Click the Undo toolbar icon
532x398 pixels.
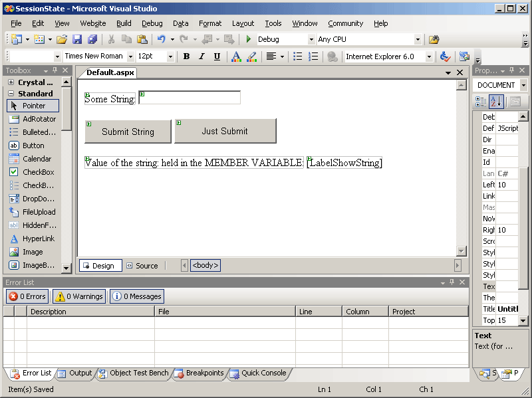(162, 40)
